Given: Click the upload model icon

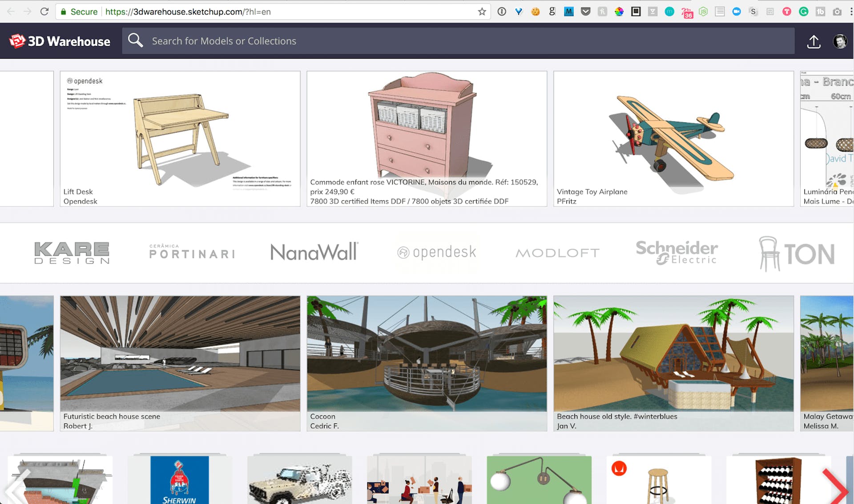Looking at the screenshot, I should pyautogui.click(x=814, y=41).
